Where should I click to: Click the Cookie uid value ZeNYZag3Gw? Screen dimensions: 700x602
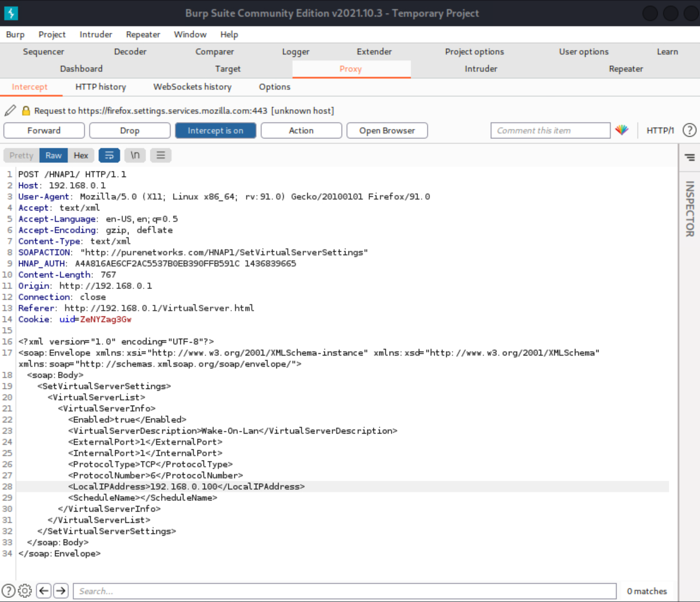click(106, 319)
